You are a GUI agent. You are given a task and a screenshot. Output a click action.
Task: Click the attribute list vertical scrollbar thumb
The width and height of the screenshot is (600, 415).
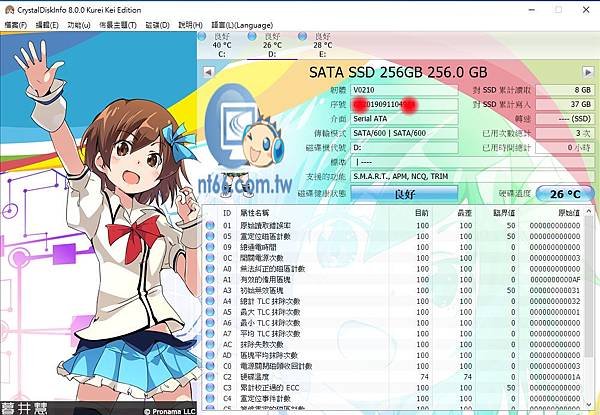click(x=589, y=286)
